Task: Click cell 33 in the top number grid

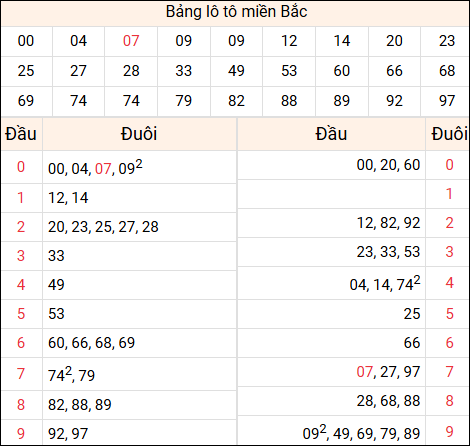Action: pyautogui.click(x=184, y=71)
